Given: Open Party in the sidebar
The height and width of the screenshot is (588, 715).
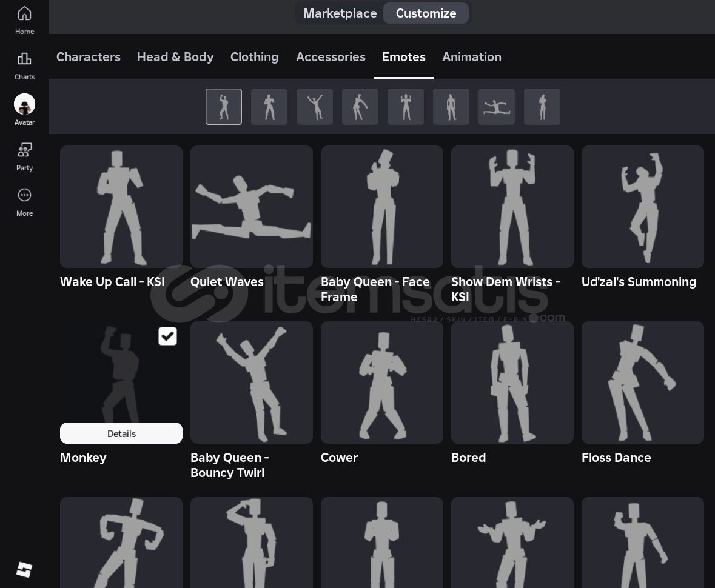Looking at the screenshot, I should coord(24,156).
